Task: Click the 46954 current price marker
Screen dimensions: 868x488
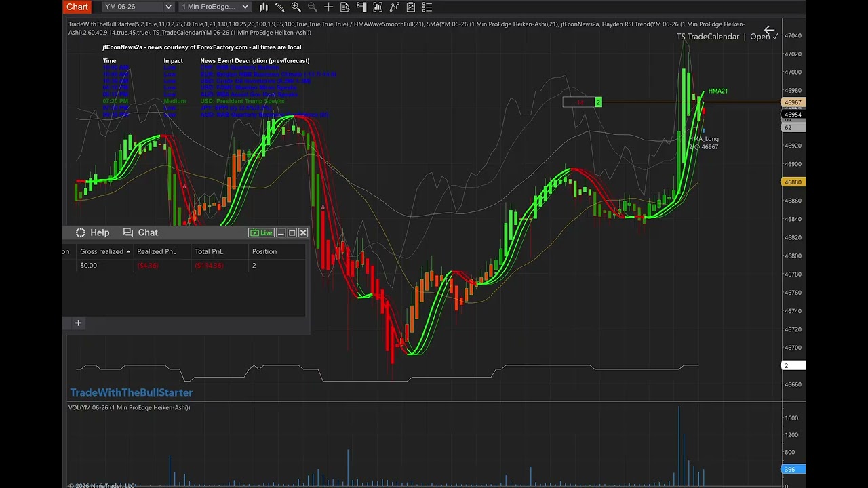Action: (x=793, y=115)
